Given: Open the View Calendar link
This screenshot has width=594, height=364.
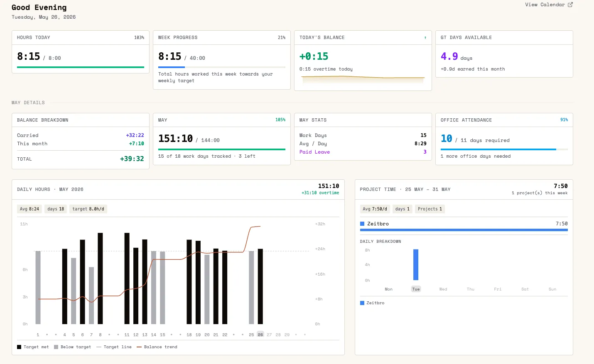Looking at the screenshot, I should pos(549,5).
